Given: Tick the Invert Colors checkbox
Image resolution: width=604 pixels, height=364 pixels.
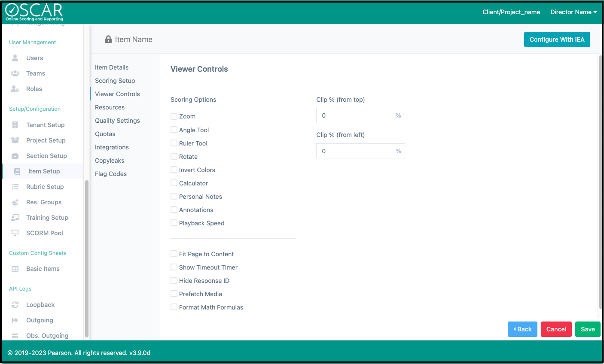Looking at the screenshot, I should (174, 170).
